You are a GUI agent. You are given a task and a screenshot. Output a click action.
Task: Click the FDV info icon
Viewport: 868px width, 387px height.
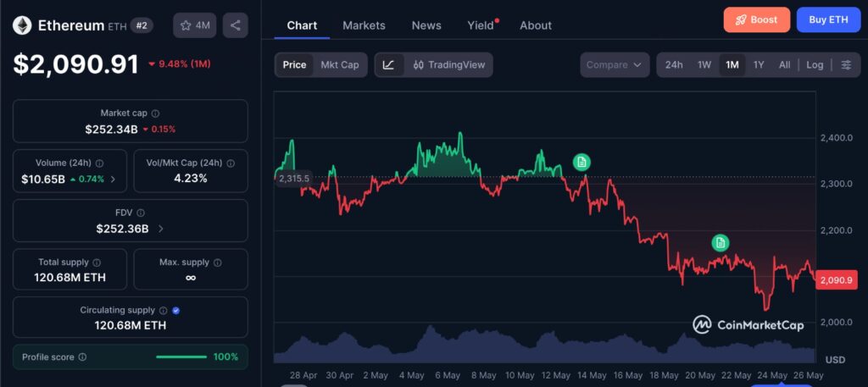tap(141, 213)
